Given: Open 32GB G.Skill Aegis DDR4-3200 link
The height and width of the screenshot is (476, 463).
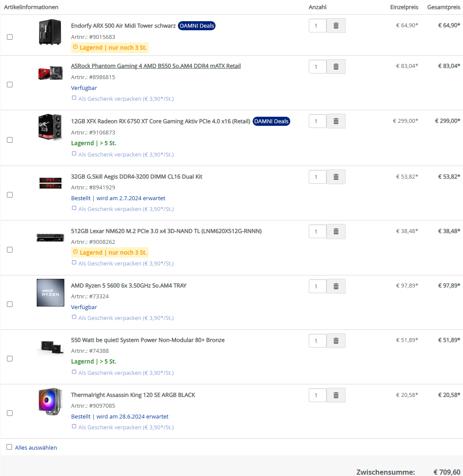Looking at the screenshot, I should point(137,176).
